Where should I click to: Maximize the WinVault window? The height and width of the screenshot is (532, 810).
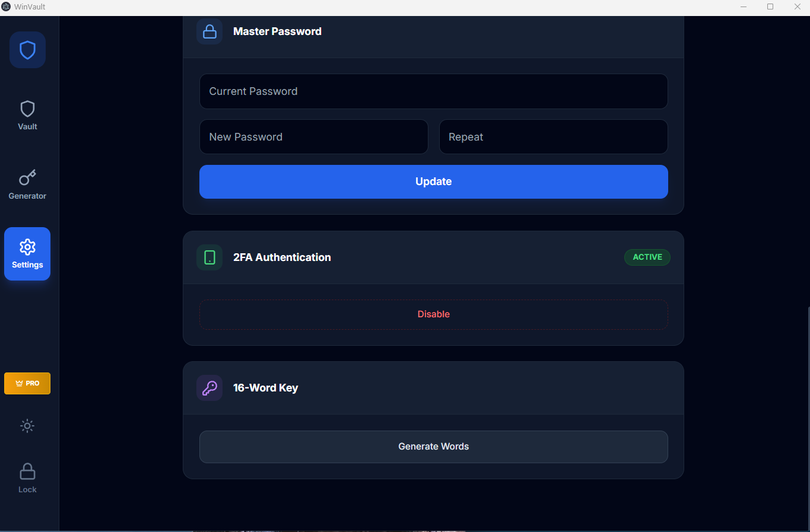(770, 7)
